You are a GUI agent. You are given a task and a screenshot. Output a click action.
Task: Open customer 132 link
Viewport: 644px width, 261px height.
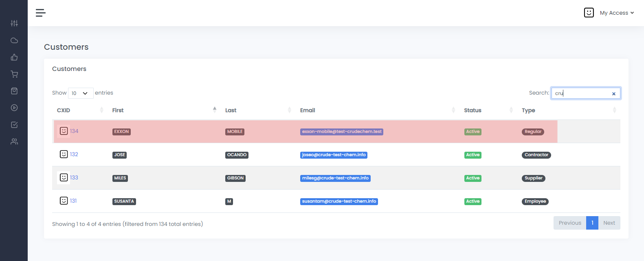(74, 155)
